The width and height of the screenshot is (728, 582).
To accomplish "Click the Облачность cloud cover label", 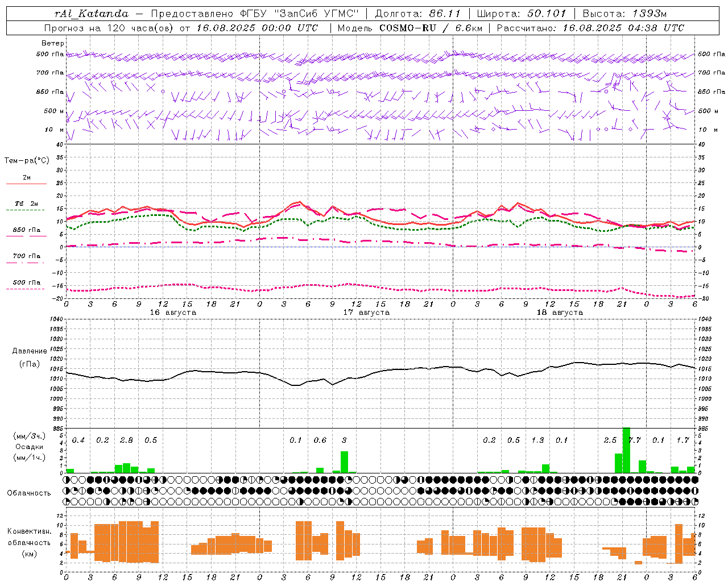I will coord(29,493).
